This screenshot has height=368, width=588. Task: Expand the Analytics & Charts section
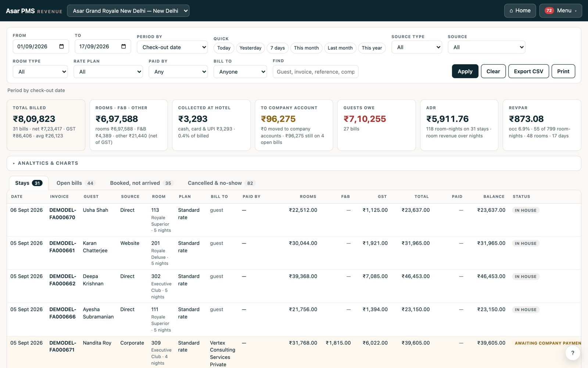coord(294,163)
